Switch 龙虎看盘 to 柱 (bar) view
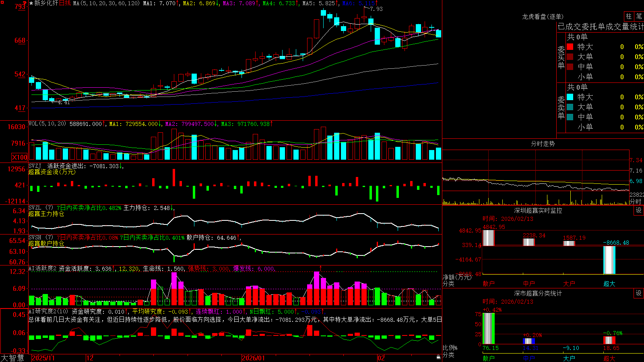This screenshot has width=644, height=362. 629,16
